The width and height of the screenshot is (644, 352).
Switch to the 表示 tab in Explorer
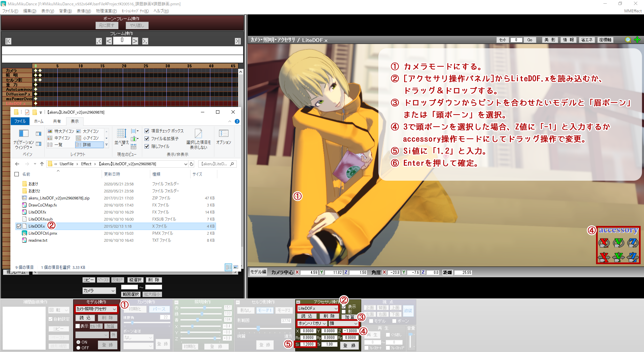pyautogui.click(x=74, y=121)
